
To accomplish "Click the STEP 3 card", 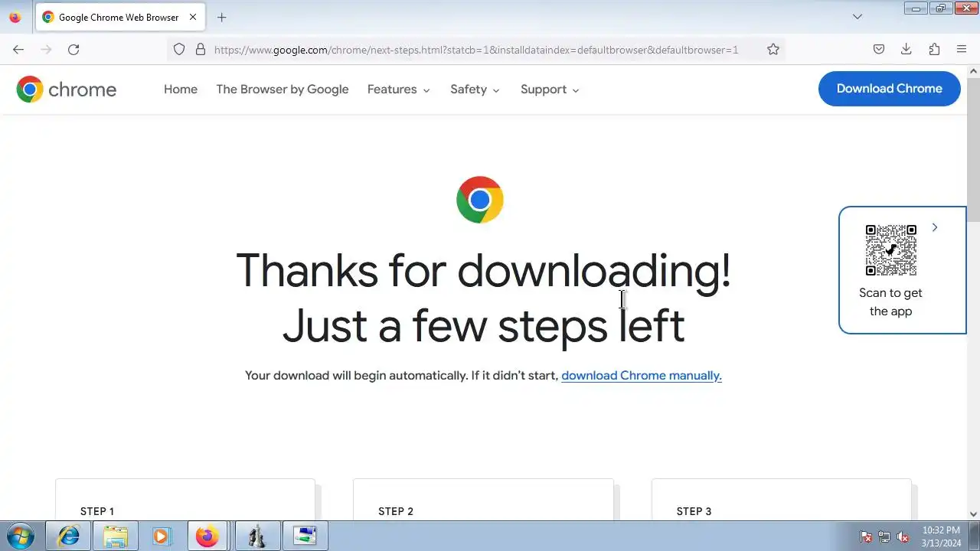I will point(782,499).
